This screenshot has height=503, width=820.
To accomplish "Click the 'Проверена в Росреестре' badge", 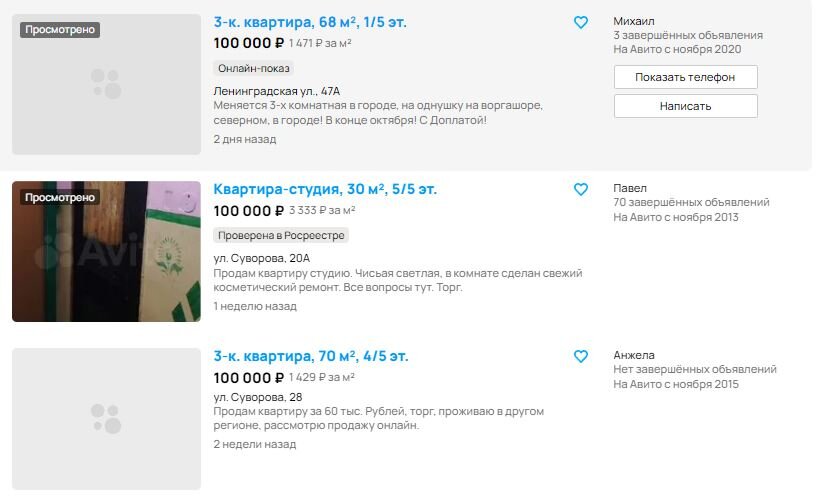I will (x=281, y=235).
